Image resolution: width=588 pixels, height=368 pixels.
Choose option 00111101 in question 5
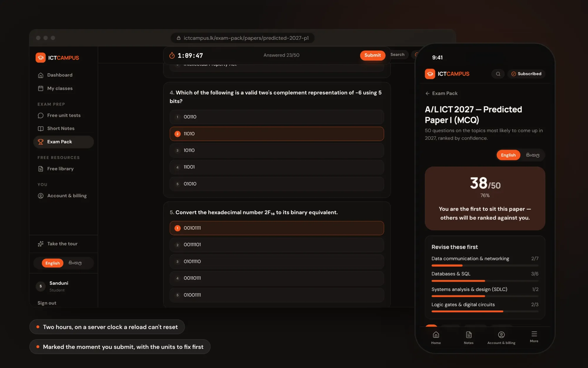(277, 245)
